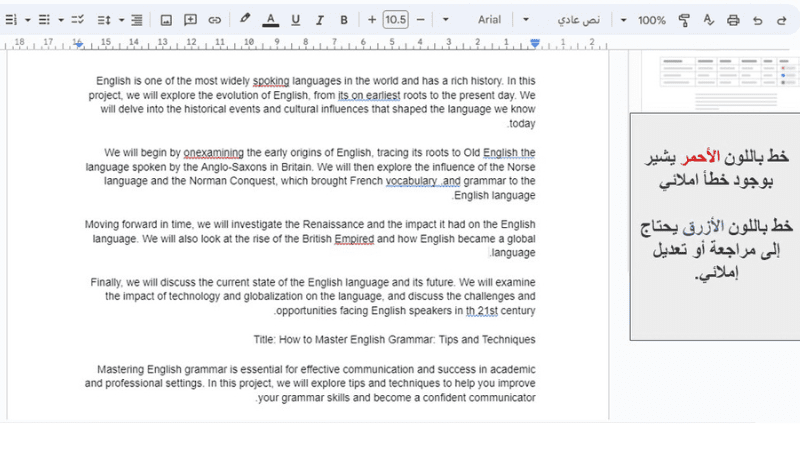Click the print icon
The image size is (800, 470).
[x=733, y=20]
